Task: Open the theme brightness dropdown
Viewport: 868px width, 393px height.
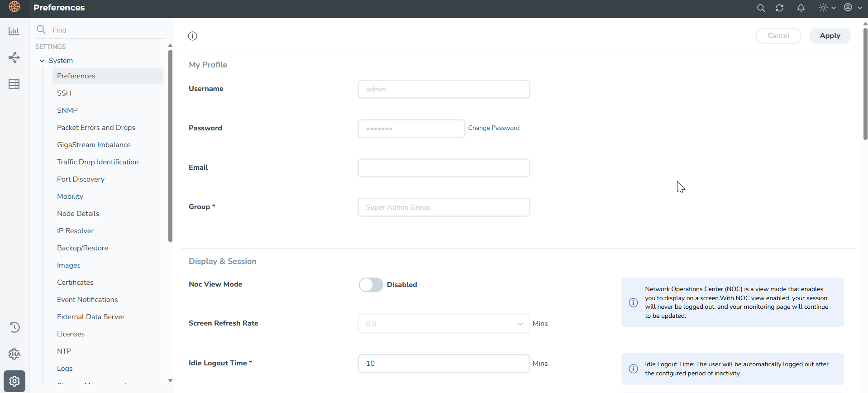Action: coord(827,8)
